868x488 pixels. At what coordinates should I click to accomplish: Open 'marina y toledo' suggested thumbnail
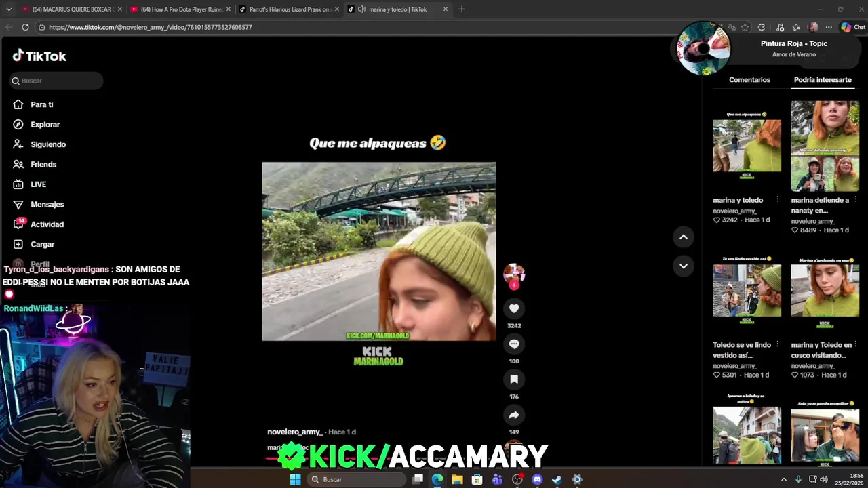tap(747, 146)
